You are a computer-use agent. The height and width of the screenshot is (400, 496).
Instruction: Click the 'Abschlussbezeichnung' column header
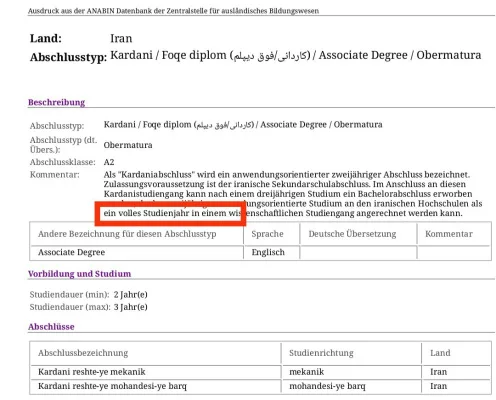click(x=83, y=353)
